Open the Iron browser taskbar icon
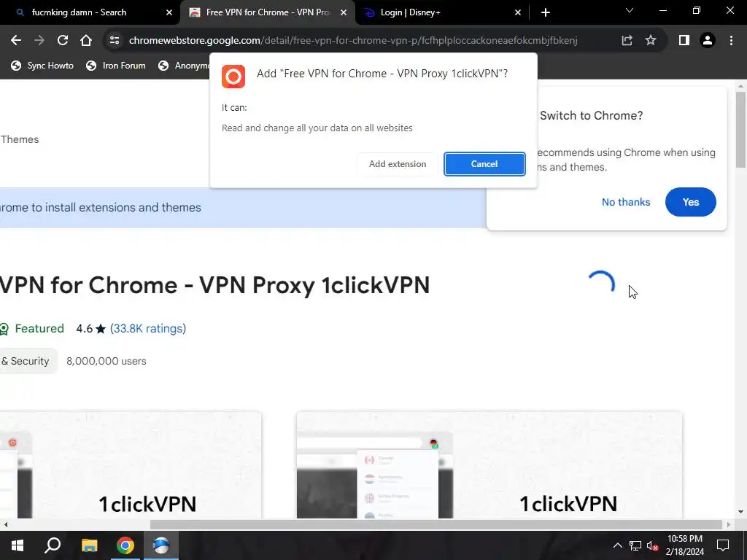747x560 pixels. tap(161, 545)
